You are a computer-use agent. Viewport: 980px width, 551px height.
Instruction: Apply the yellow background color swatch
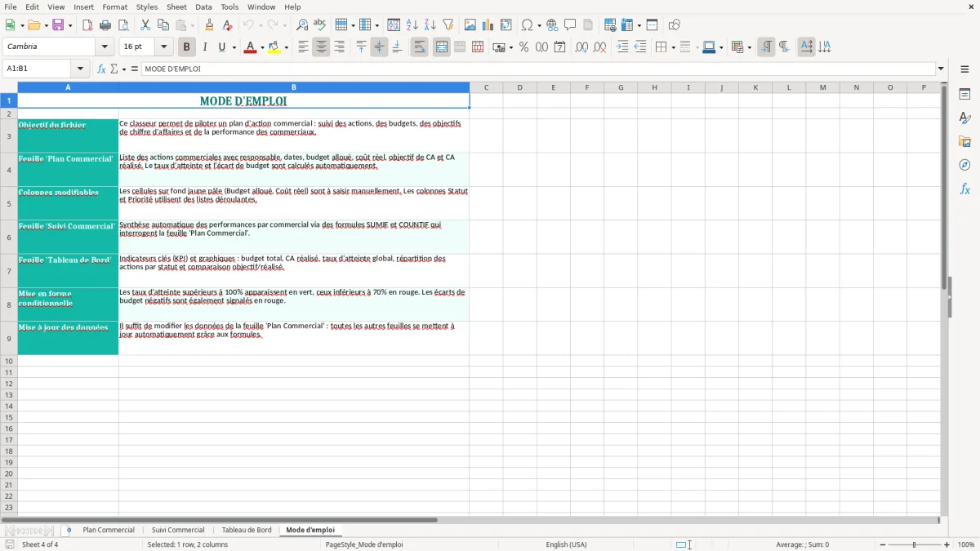pos(274,47)
